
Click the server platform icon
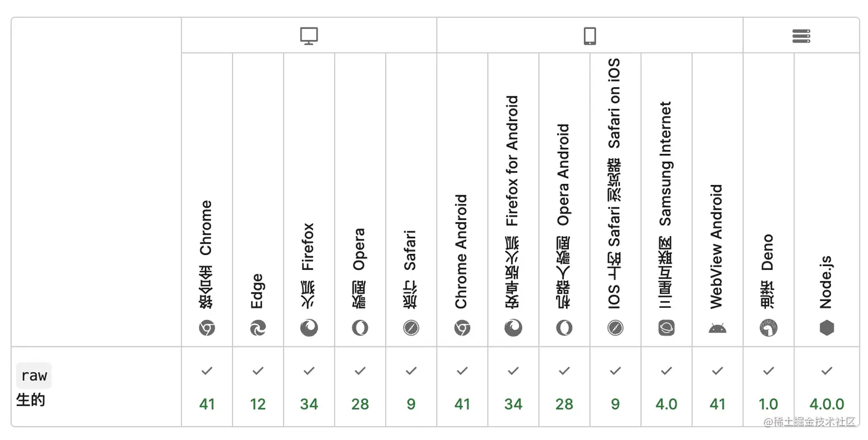(x=801, y=36)
